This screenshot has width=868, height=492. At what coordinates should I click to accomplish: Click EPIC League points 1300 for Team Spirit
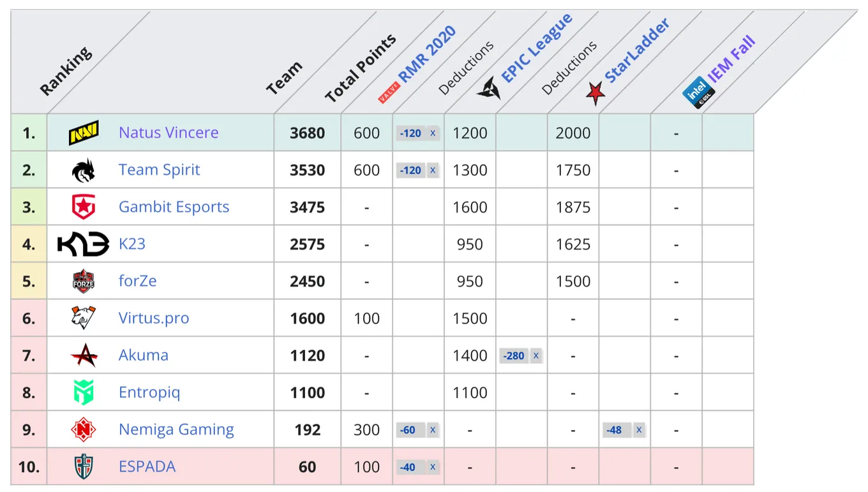coord(470,170)
